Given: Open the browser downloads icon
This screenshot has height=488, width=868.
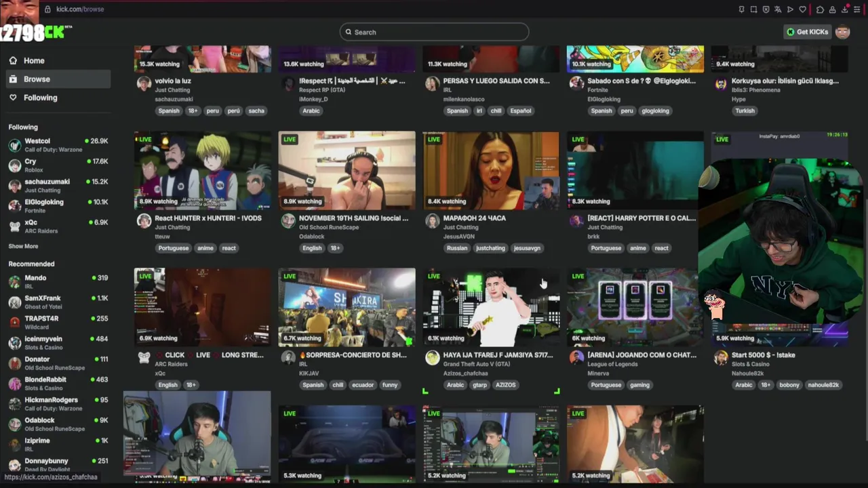Looking at the screenshot, I should click(x=844, y=9).
